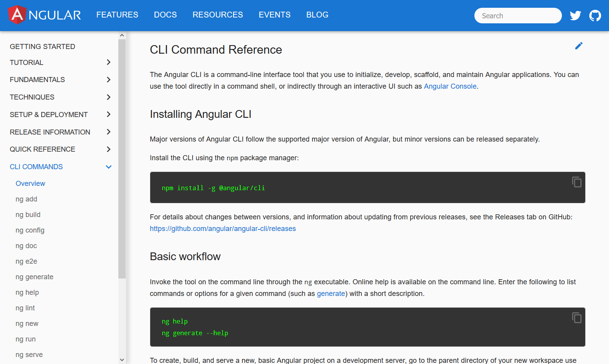Go to Resources in top navigation

pos(218,15)
